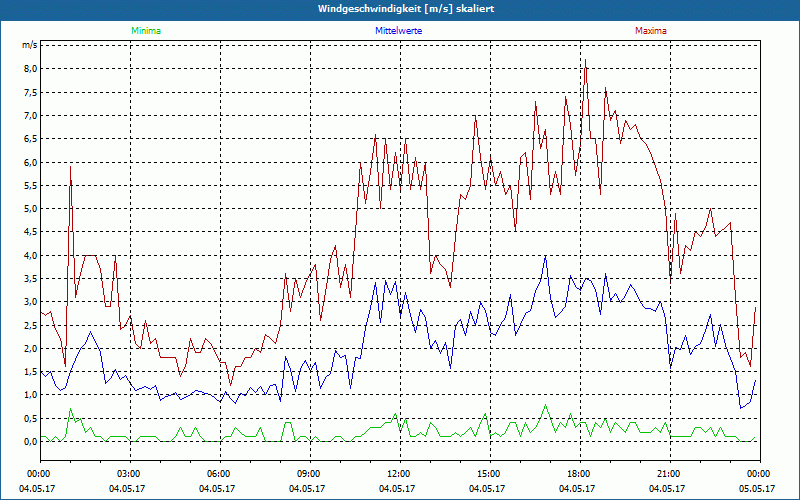The image size is (800, 500).
Task: Click the 03:00 time axis label
Action: tap(129, 473)
